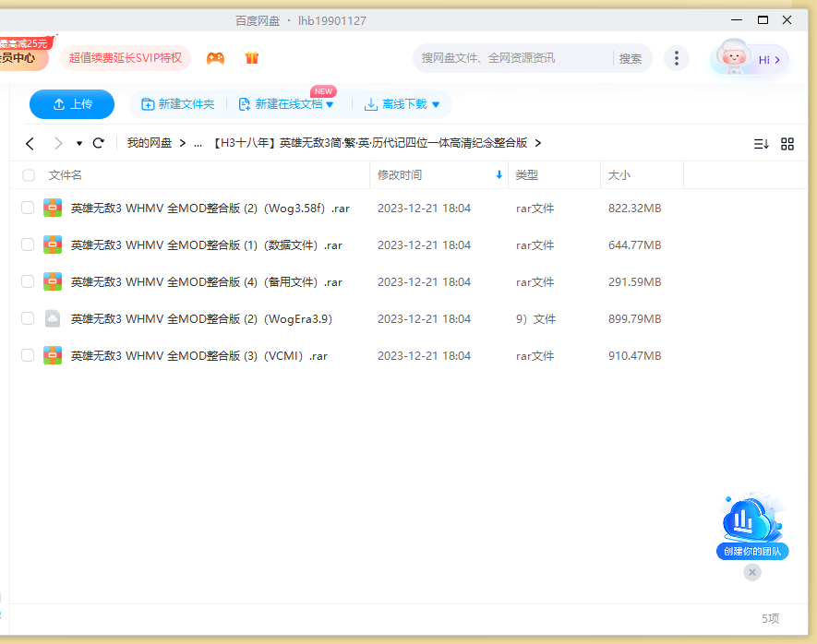Click the 搜索 search button
Image resolution: width=817 pixels, height=644 pixels.
pos(630,58)
